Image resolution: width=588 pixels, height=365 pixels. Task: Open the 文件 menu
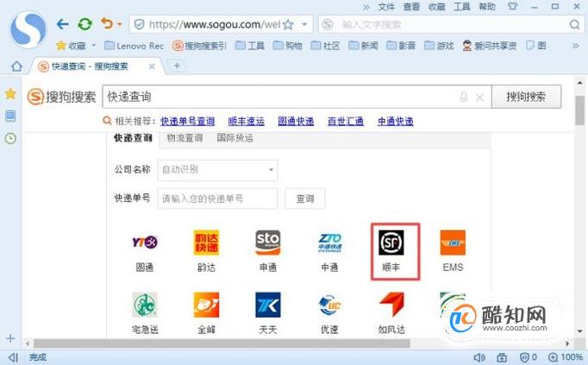(x=386, y=7)
